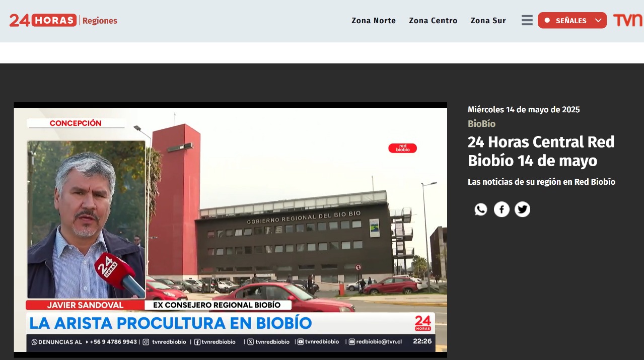
Task: Click the subtitle Las noticias de su región
Action: point(541,182)
